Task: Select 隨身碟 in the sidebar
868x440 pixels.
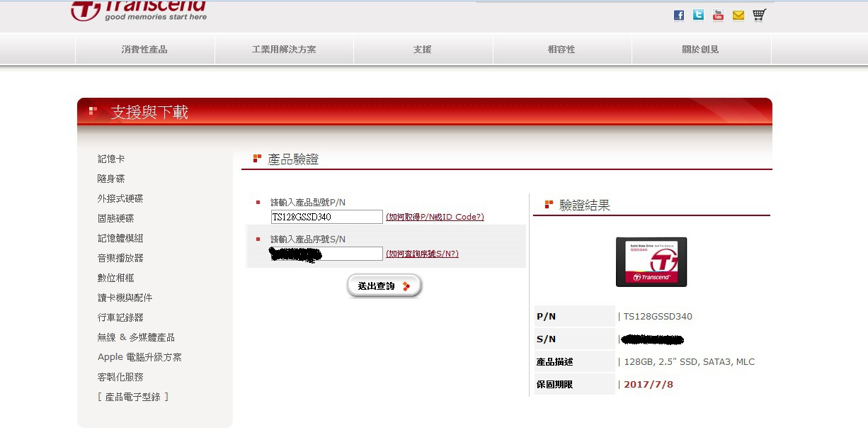Action: point(111,179)
